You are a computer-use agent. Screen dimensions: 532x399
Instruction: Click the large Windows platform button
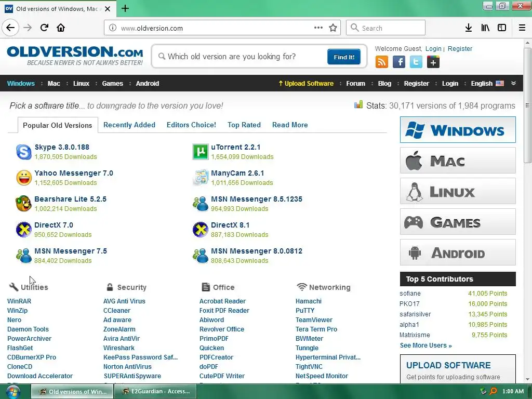[x=458, y=129]
